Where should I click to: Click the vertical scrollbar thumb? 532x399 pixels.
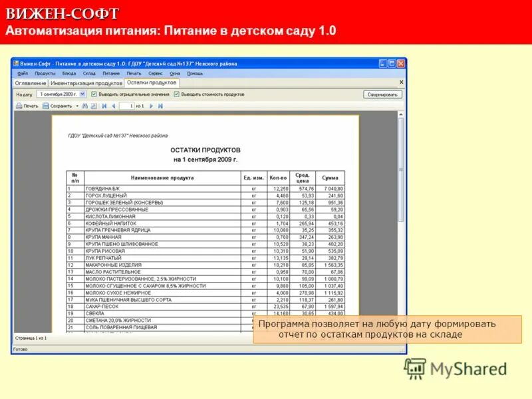[401, 170]
